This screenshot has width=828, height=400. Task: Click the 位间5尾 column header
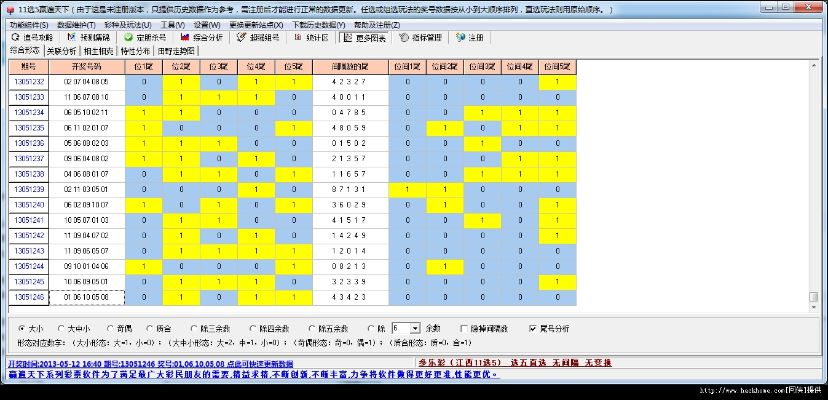point(557,67)
